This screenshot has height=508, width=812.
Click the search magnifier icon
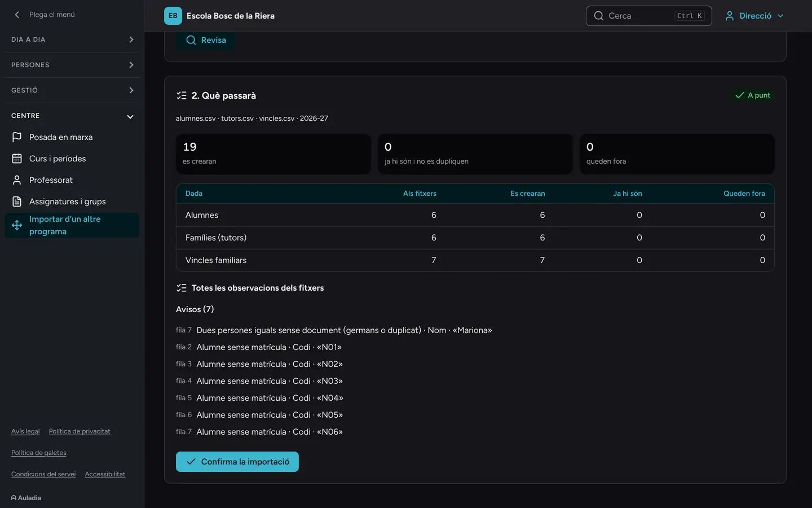599,16
